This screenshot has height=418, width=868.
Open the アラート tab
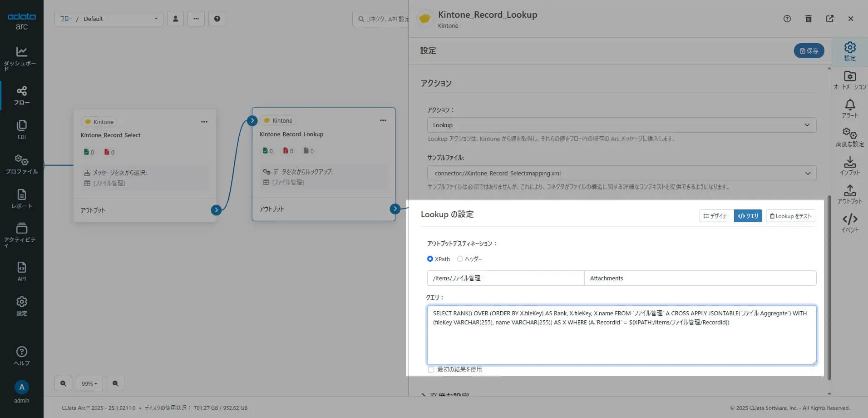point(850,109)
